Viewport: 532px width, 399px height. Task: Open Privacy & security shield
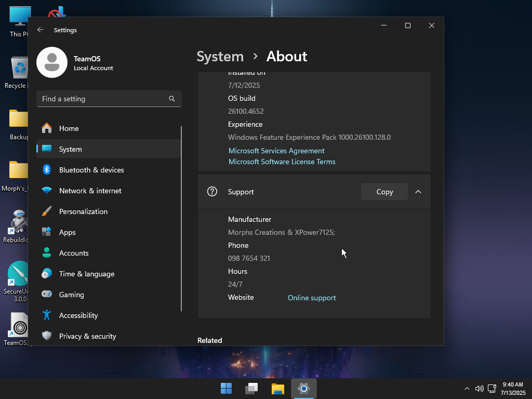[x=47, y=336]
